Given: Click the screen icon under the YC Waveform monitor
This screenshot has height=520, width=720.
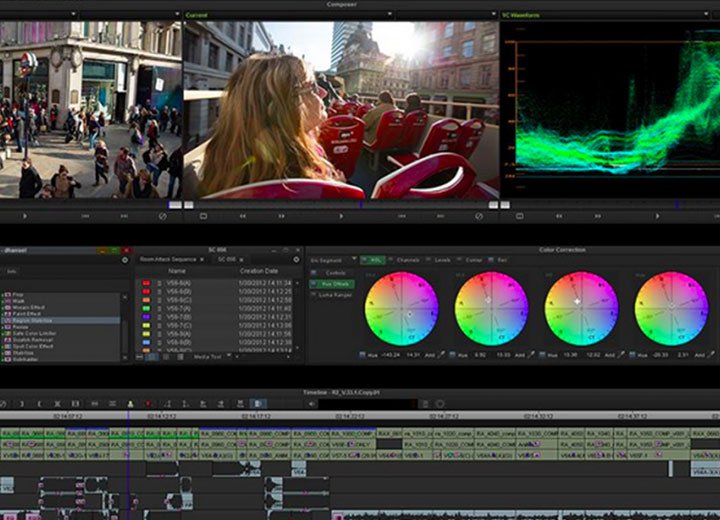Looking at the screenshot, I should tap(519, 216).
